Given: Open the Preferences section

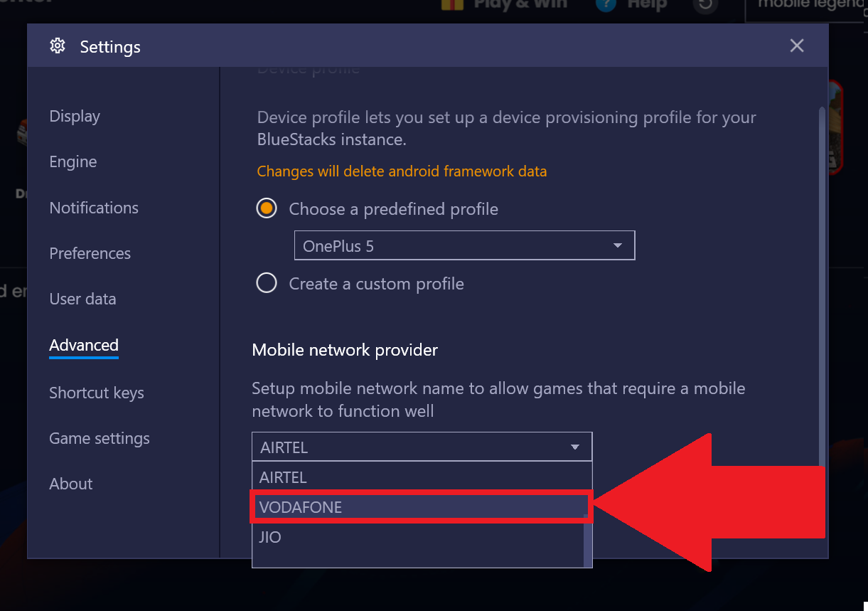Looking at the screenshot, I should click(90, 253).
